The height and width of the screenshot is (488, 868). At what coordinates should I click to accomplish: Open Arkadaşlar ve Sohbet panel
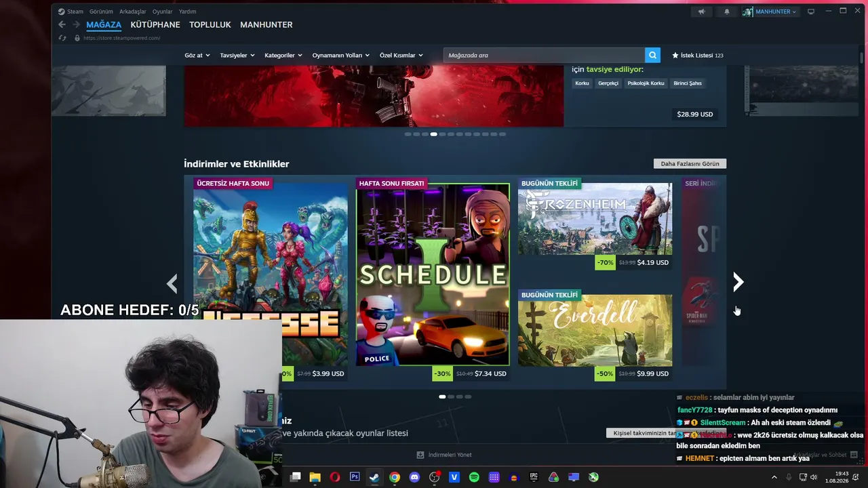pyautogui.click(x=825, y=455)
